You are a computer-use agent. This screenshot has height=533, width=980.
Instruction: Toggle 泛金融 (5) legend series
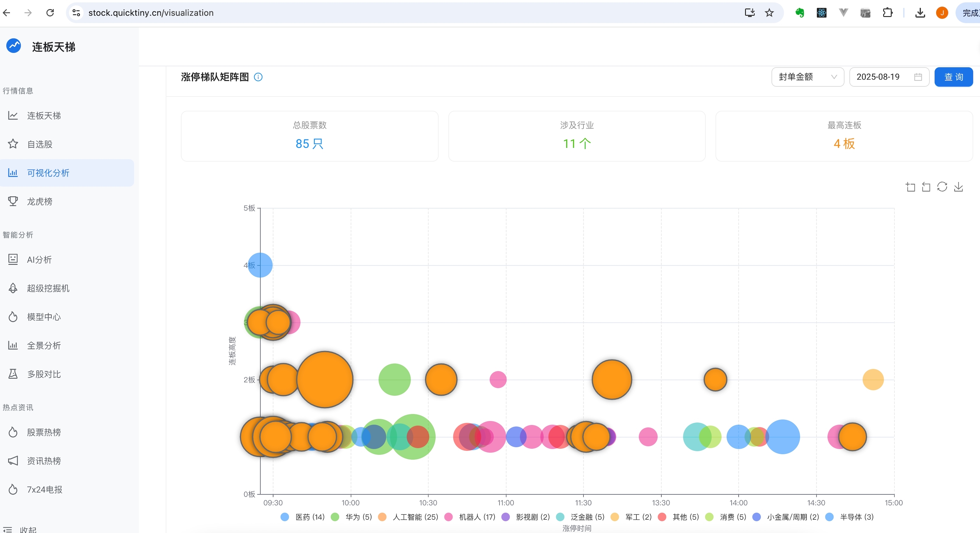click(x=580, y=517)
